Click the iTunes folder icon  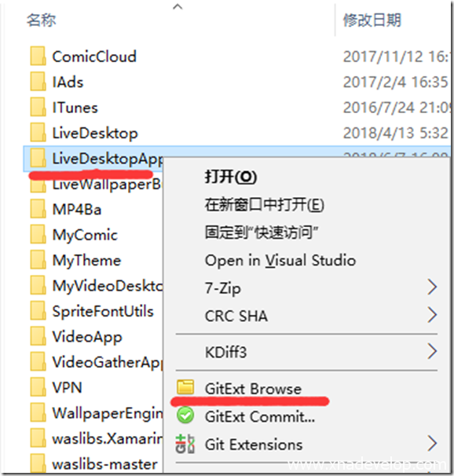(38, 107)
